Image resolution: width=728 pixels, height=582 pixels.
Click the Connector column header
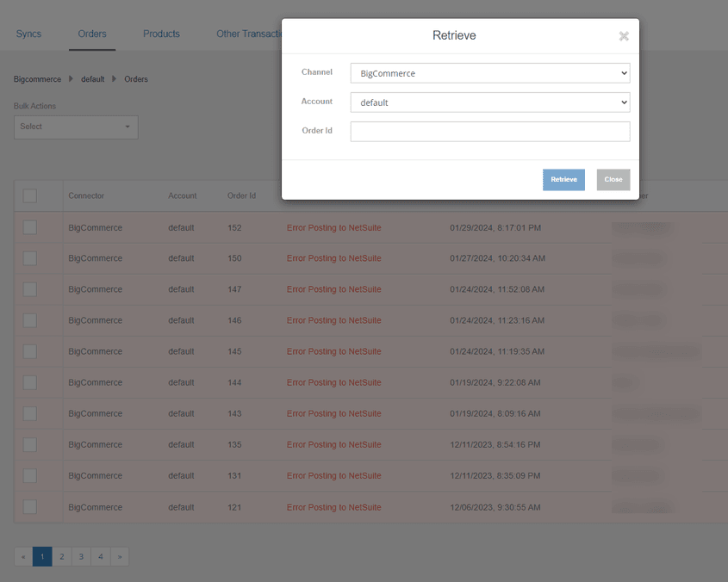[x=86, y=195]
